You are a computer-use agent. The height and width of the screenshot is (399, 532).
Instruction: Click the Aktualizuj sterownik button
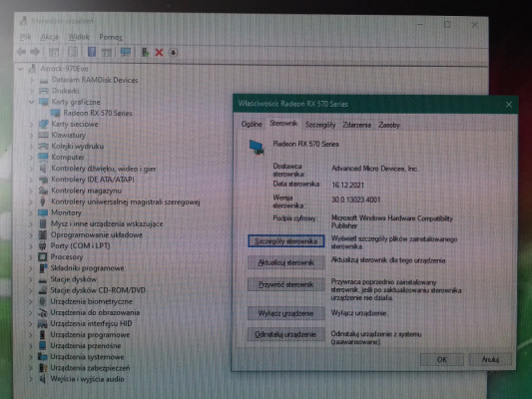(x=286, y=262)
